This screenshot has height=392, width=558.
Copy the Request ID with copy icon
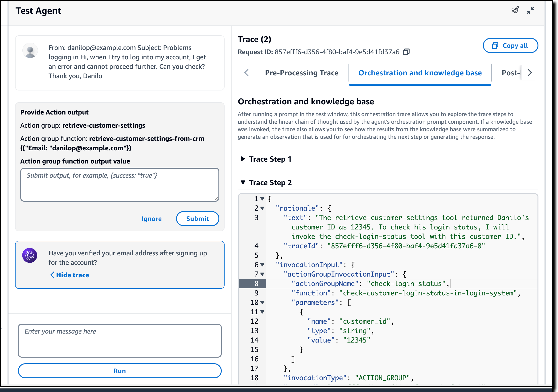pos(406,52)
